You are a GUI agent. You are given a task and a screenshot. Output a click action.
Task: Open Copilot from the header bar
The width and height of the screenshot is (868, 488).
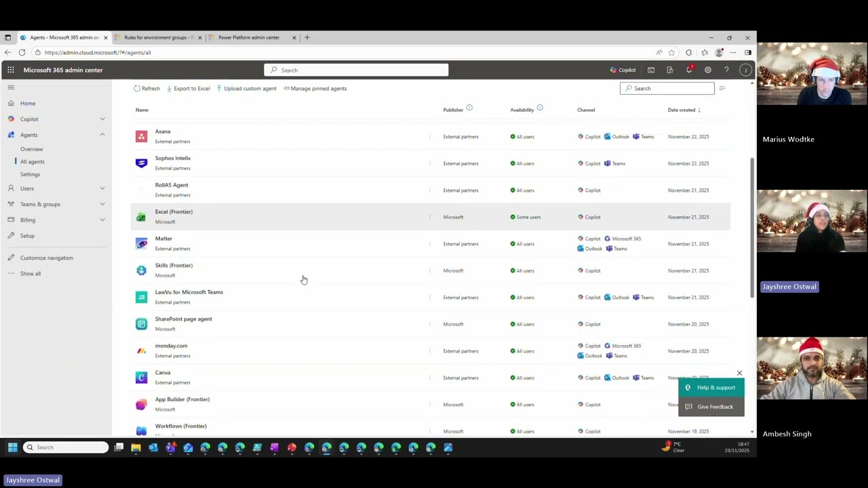coord(623,70)
